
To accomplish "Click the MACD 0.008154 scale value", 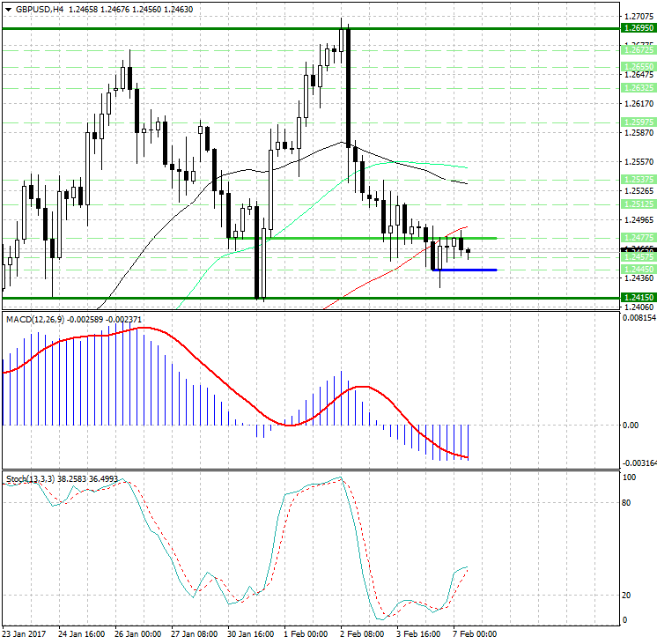I will (x=639, y=318).
